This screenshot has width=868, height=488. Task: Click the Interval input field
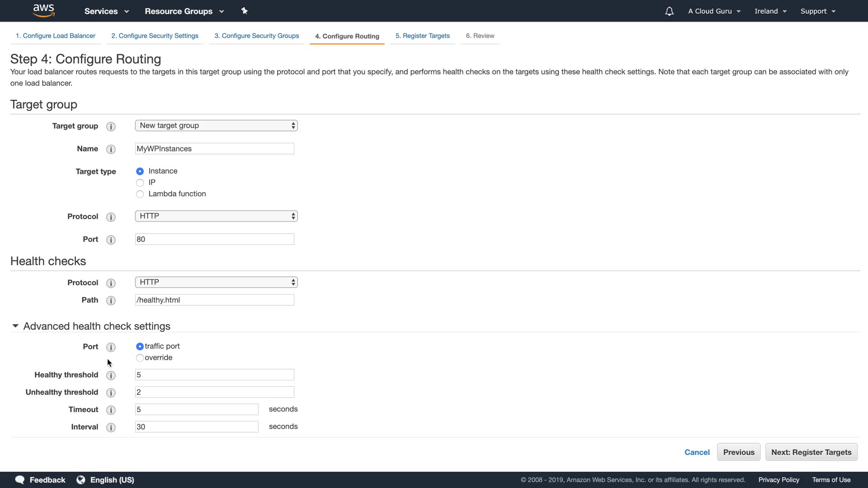pyautogui.click(x=197, y=427)
